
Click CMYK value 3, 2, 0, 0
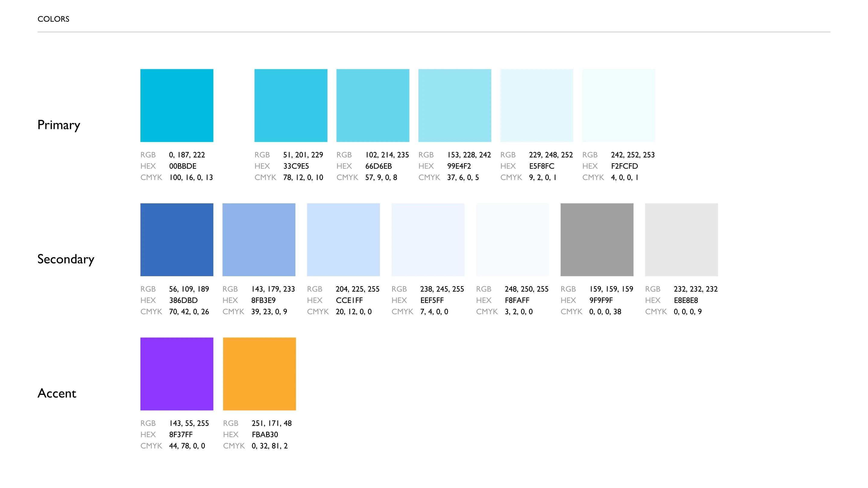[x=519, y=311]
